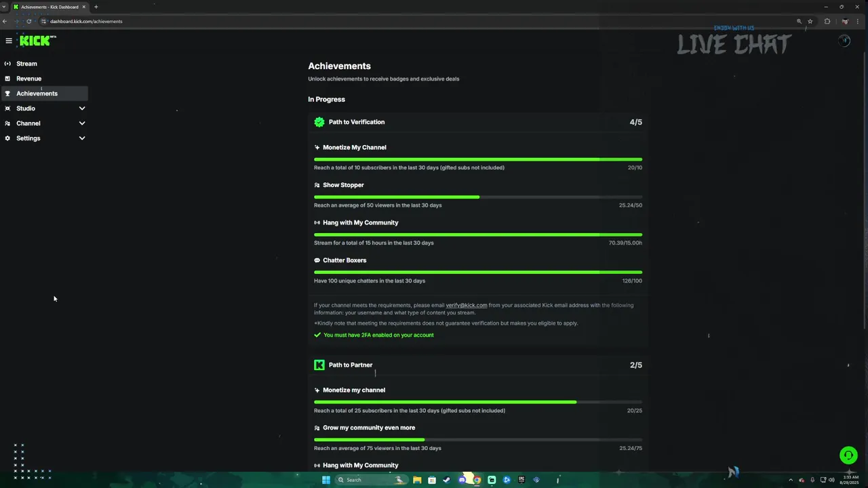868x488 pixels.
Task: Open Steam from the taskbar
Action: coord(447,480)
